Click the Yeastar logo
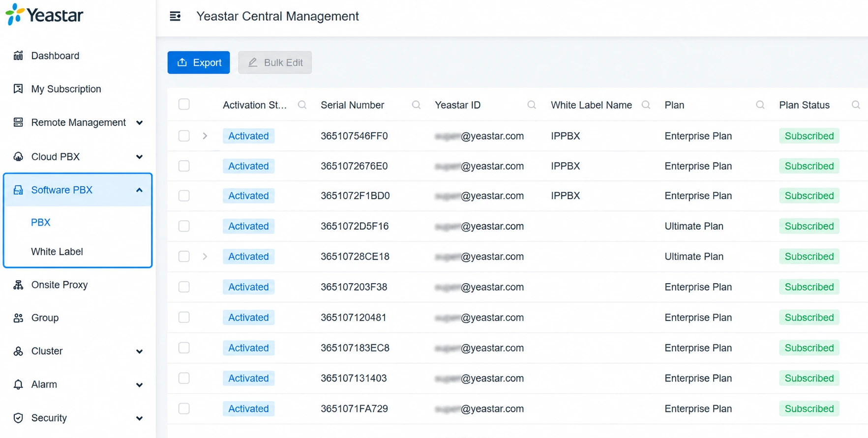The image size is (868, 438). pos(44,15)
